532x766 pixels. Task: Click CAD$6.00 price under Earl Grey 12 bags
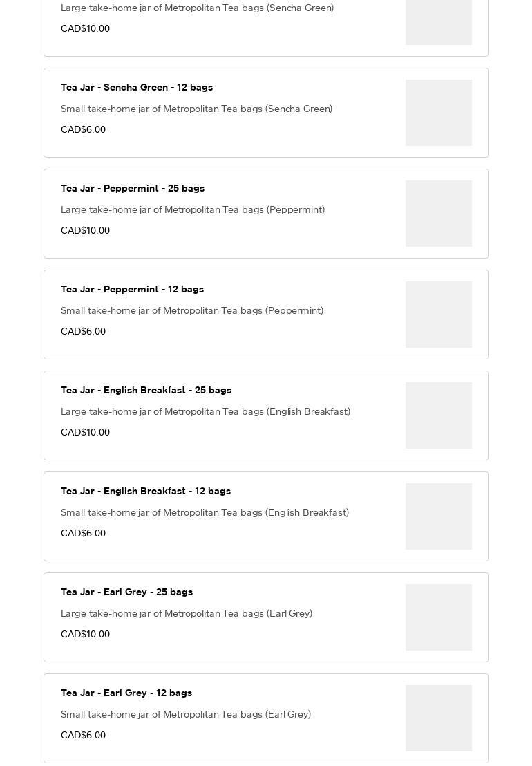pyautogui.click(x=84, y=735)
